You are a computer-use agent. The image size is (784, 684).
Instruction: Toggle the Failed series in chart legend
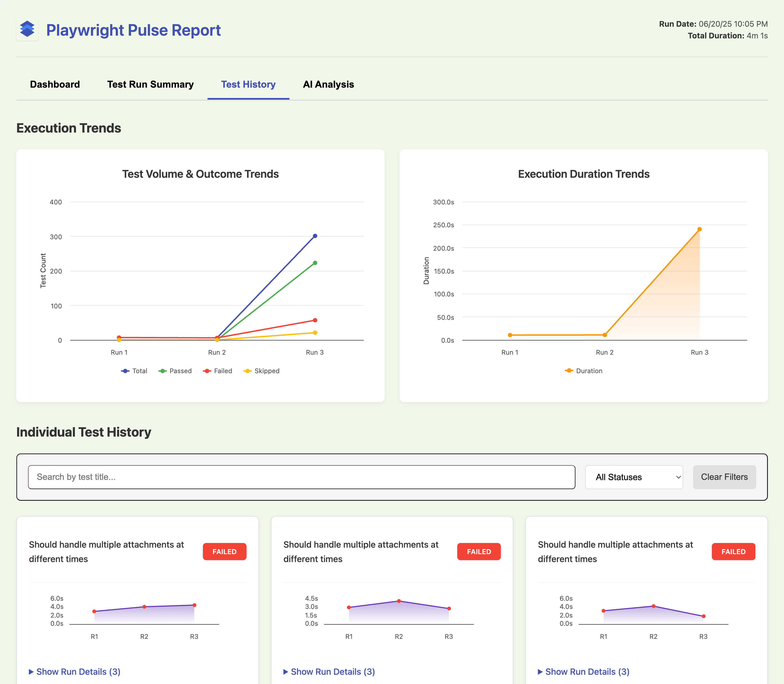pos(217,371)
